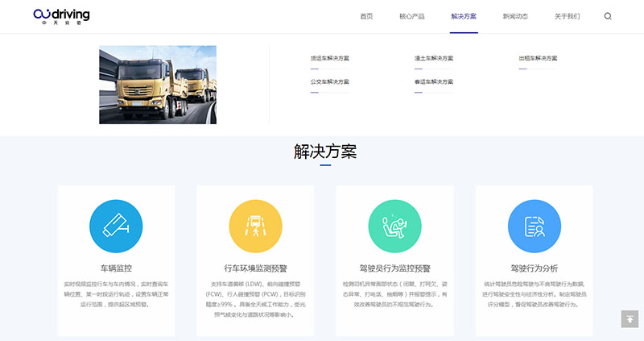Go to the 首页 menu item
Viewport: 644px width, 341px height.
click(x=366, y=16)
